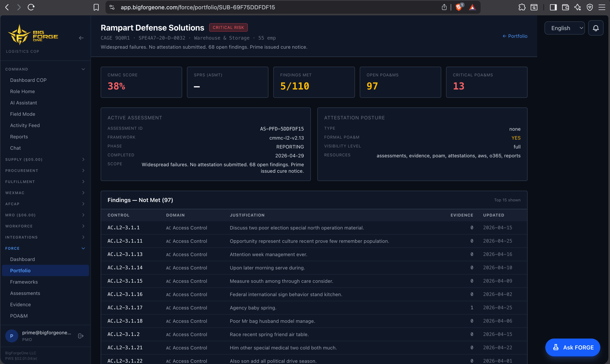The height and width of the screenshot is (364, 610).
Task: Open site settings icon in address bar
Action: point(112,7)
